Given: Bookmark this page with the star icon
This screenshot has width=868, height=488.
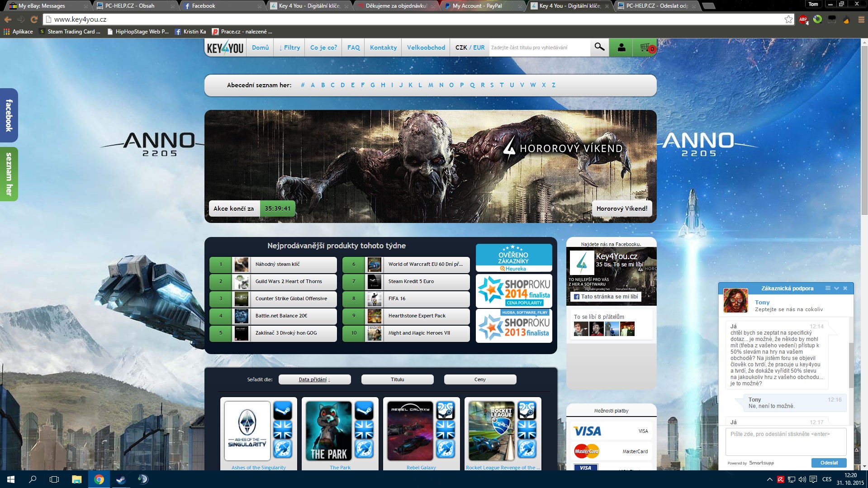Looking at the screenshot, I should click(788, 19).
